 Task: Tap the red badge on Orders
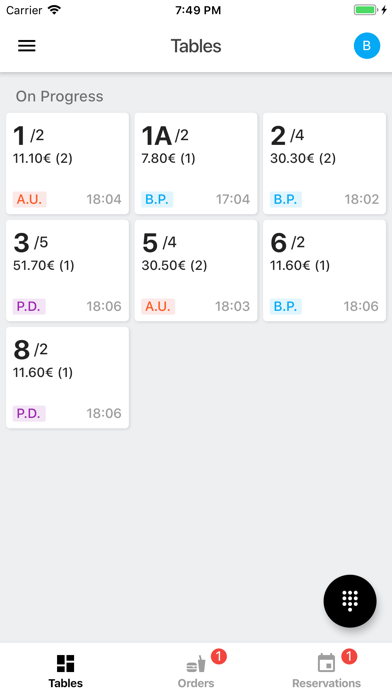[218, 656]
